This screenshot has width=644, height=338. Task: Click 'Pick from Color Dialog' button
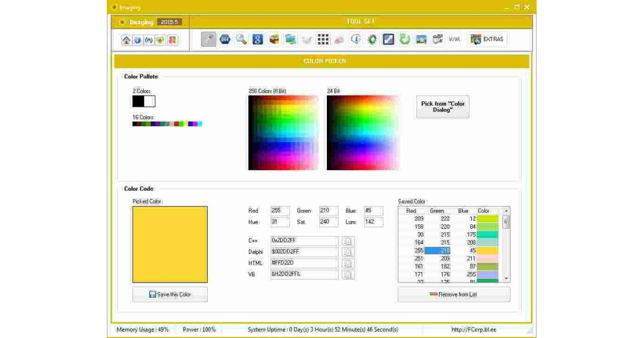coord(442,107)
